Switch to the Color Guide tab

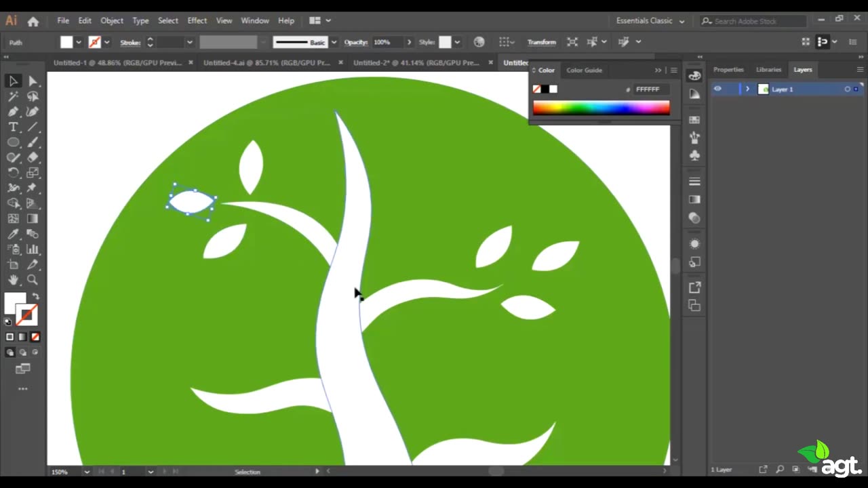[584, 70]
